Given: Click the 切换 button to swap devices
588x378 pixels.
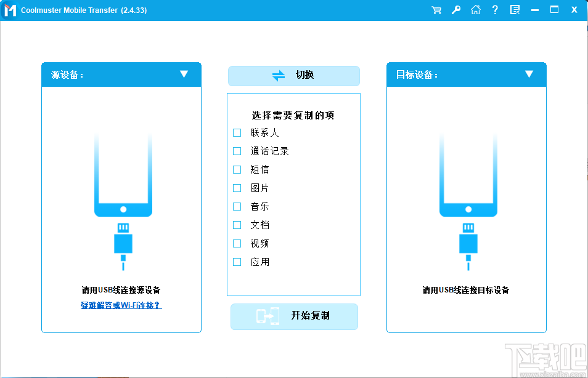Looking at the screenshot, I should pyautogui.click(x=294, y=76).
